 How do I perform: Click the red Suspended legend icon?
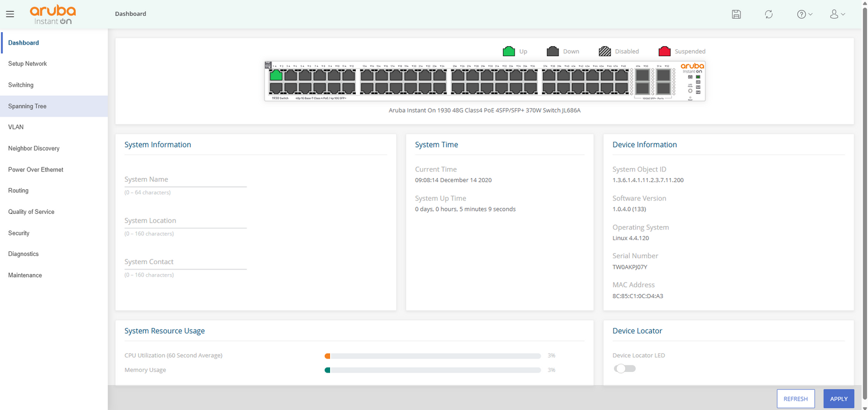click(x=664, y=52)
